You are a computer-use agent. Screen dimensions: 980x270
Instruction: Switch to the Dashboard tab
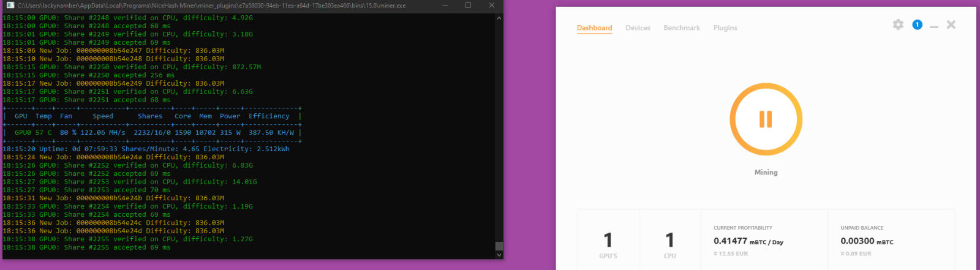(x=594, y=28)
